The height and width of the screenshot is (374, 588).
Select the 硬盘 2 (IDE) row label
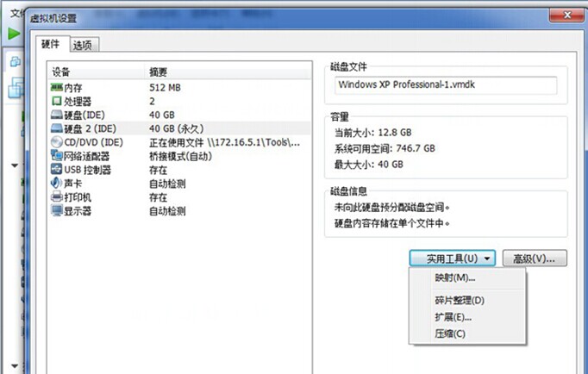tap(90, 129)
